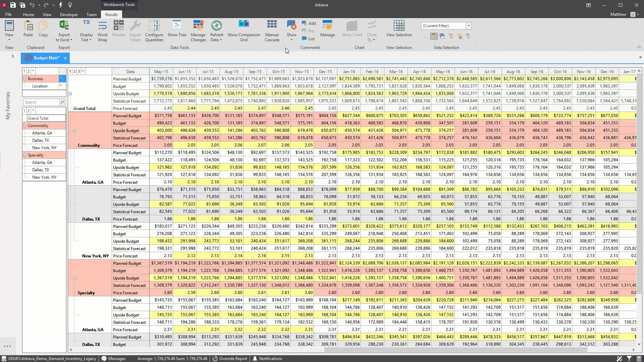Select New York, NY under Commodity in tree
This screenshot has width=644, height=362.
[x=44, y=148]
